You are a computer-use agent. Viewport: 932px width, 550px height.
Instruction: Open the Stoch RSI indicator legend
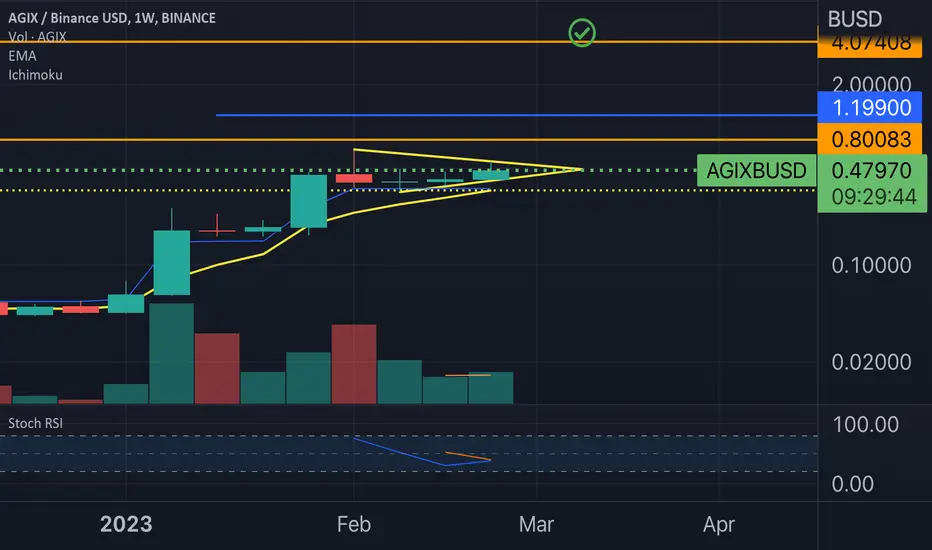point(35,423)
